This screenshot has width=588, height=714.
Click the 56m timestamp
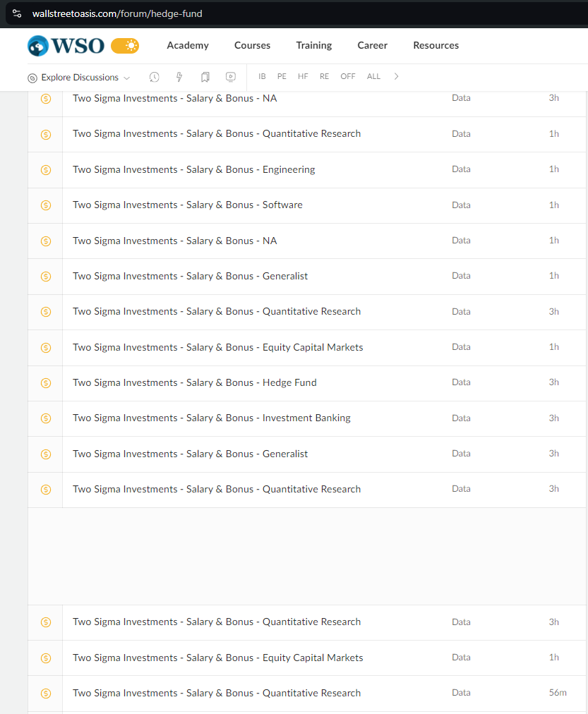(x=558, y=693)
